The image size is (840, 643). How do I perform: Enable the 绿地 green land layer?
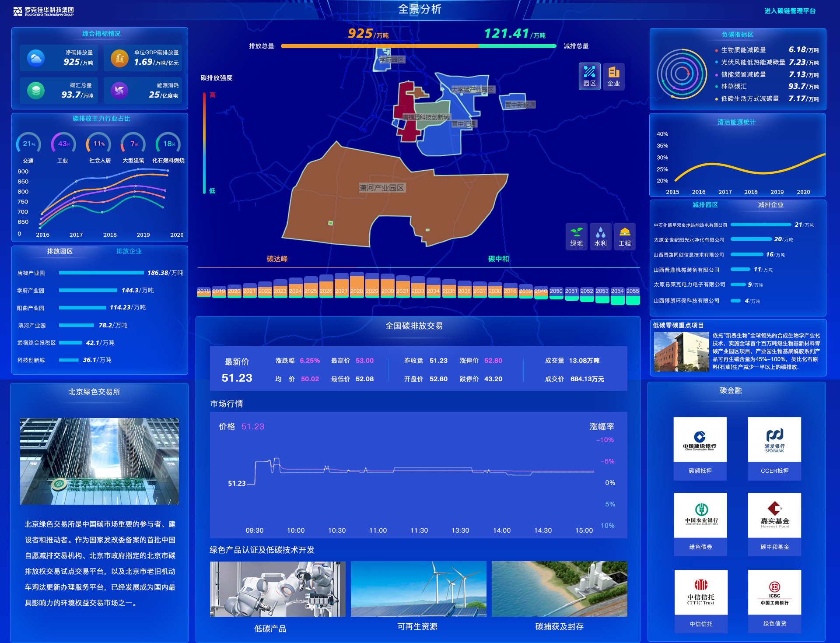pos(576,236)
